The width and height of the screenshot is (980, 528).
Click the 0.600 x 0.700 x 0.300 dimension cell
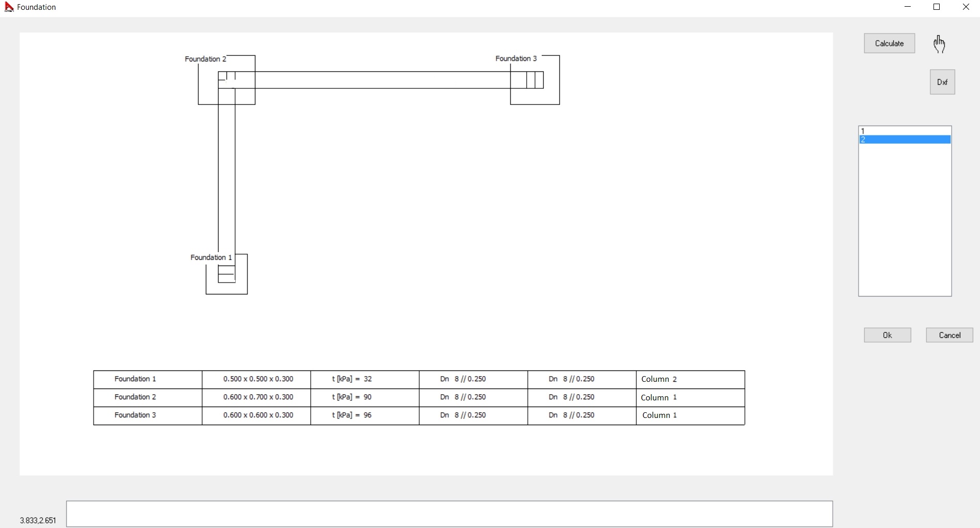coord(258,397)
